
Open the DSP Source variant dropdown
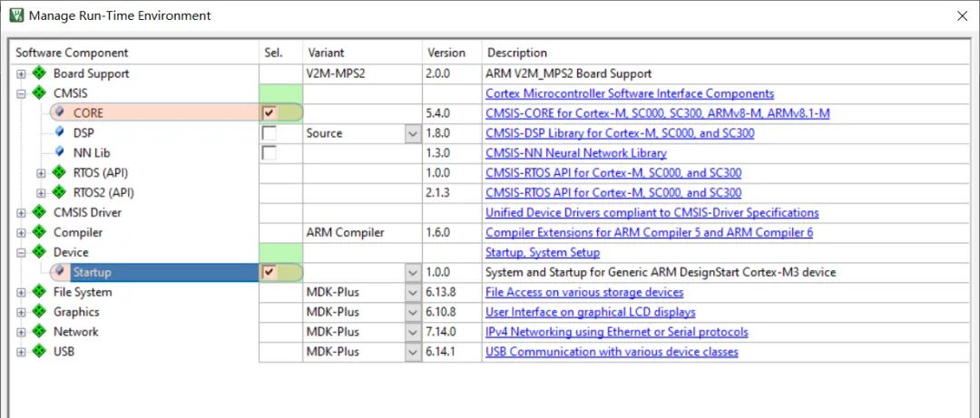coord(413,133)
